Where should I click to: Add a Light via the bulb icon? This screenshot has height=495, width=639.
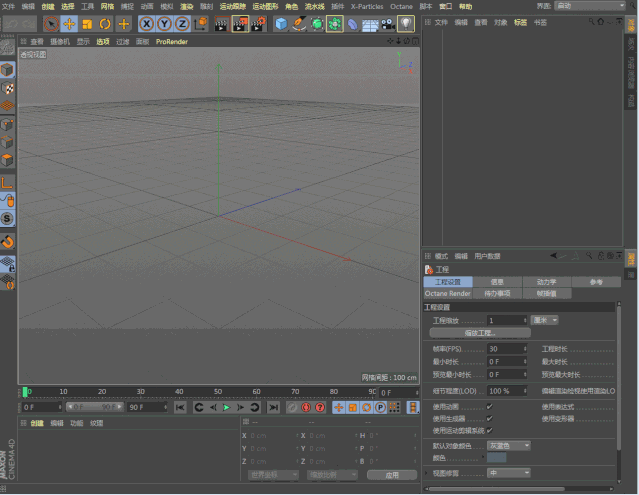(x=406, y=24)
